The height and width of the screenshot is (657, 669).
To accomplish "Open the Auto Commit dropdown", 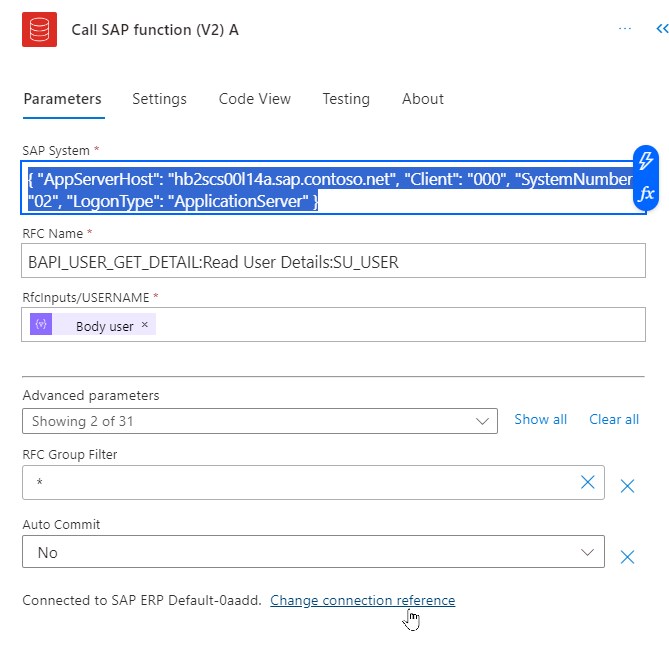I will pyautogui.click(x=313, y=552).
